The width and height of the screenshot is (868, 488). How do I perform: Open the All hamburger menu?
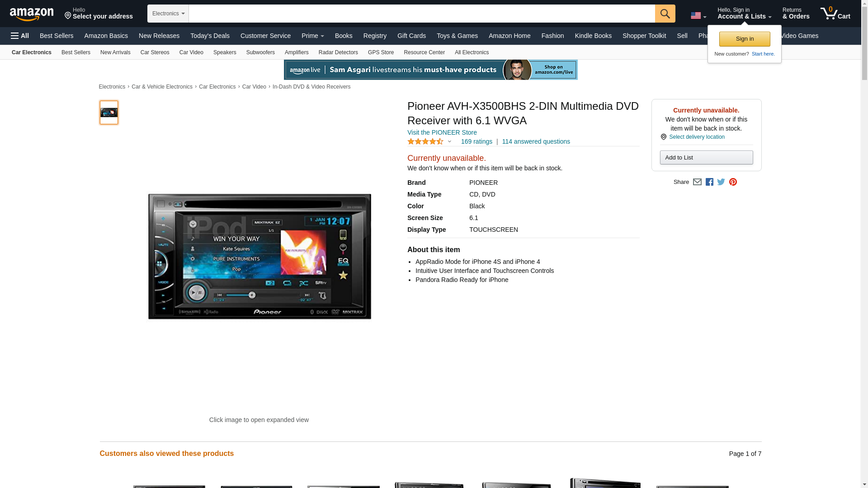(20, 36)
